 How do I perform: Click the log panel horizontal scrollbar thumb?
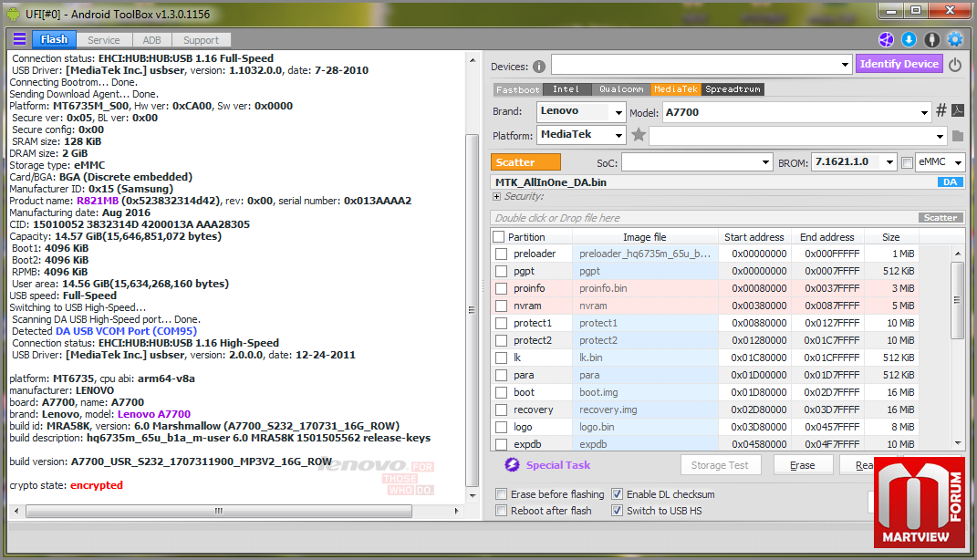pyautogui.click(x=219, y=511)
